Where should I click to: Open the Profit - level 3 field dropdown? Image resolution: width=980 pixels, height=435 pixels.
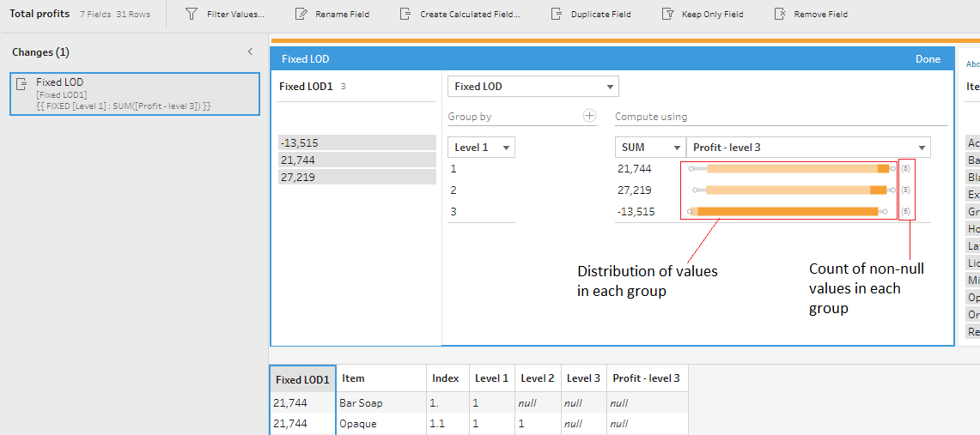tap(808, 148)
